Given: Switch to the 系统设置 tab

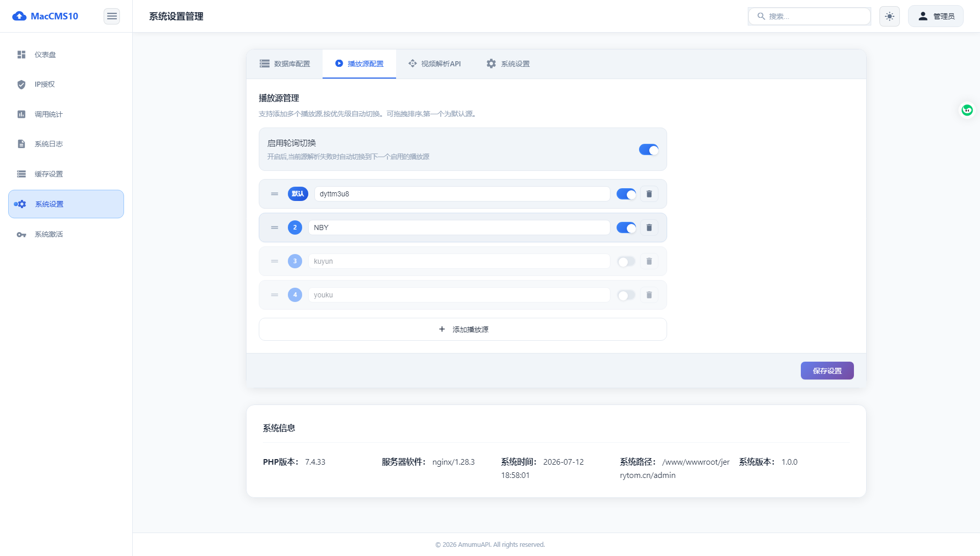Looking at the screenshot, I should click(x=508, y=64).
